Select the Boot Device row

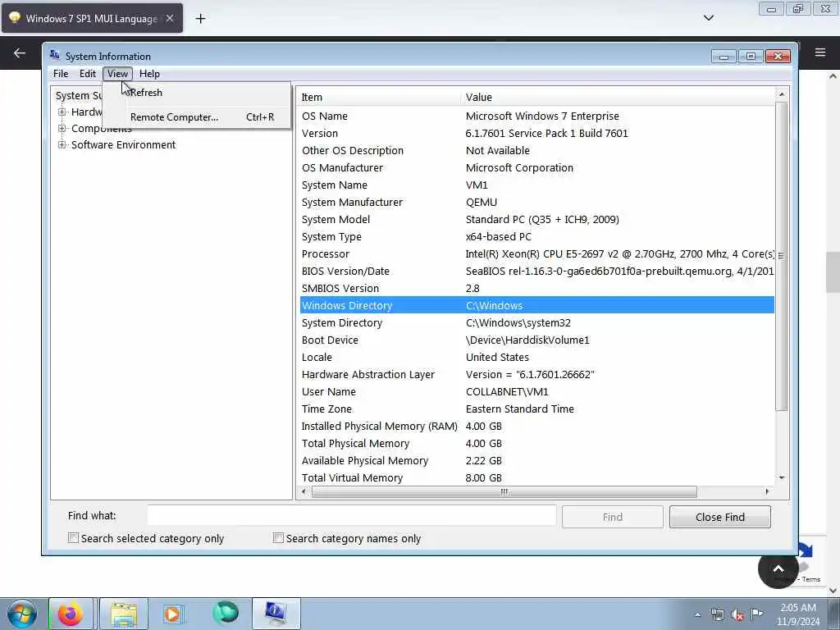pyautogui.click(x=536, y=340)
